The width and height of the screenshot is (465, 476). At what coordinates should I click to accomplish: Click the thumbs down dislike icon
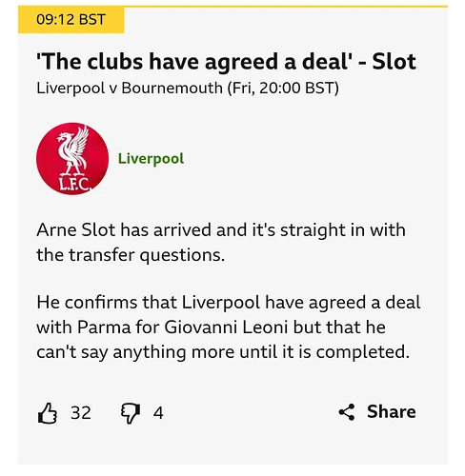click(131, 413)
